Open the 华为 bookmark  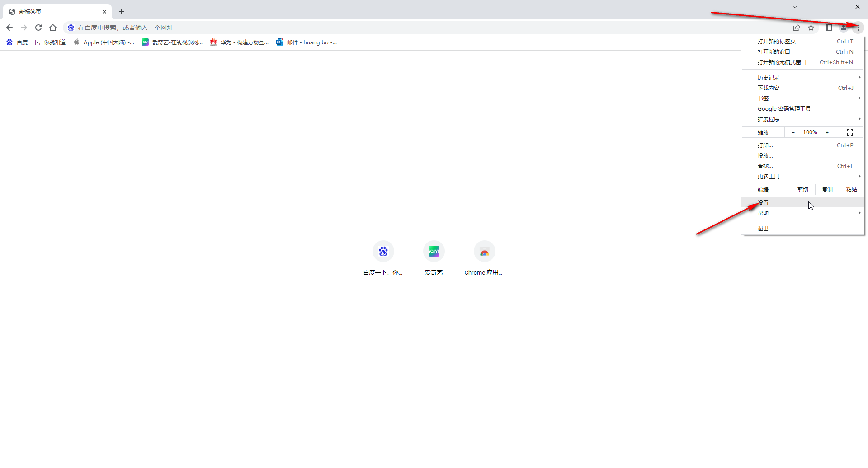[239, 42]
